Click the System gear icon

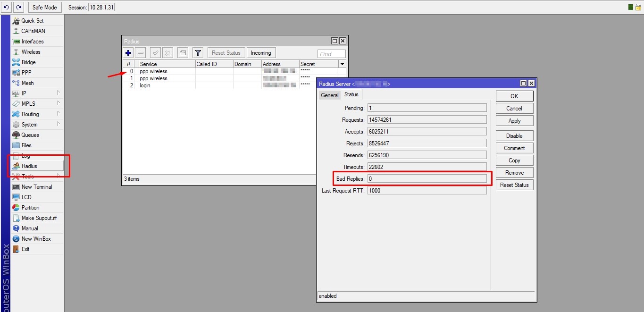(x=16, y=125)
